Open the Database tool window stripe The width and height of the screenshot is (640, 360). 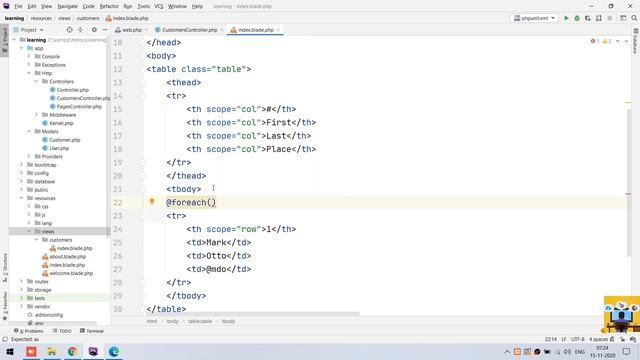pos(636,41)
